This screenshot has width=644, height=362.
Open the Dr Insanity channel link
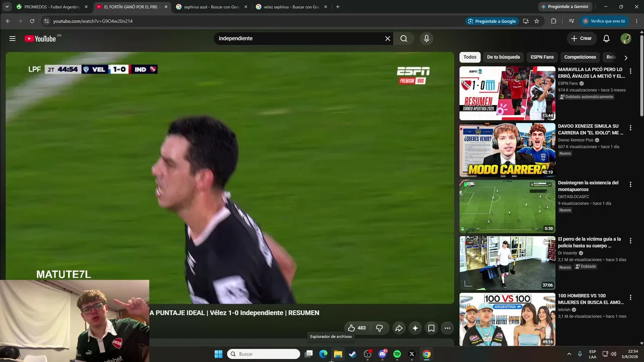(x=568, y=253)
